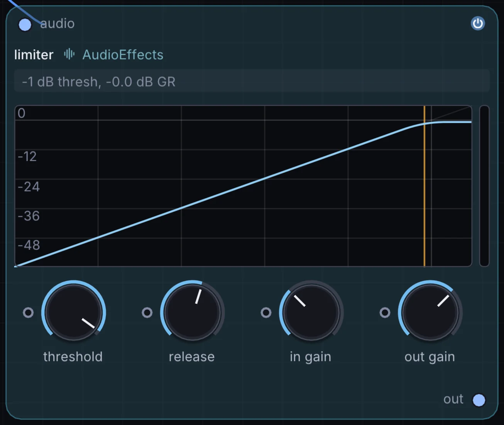The width and height of the screenshot is (504, 425).
Task: Click the in gain modulation input circle
Action: (266, 312)
